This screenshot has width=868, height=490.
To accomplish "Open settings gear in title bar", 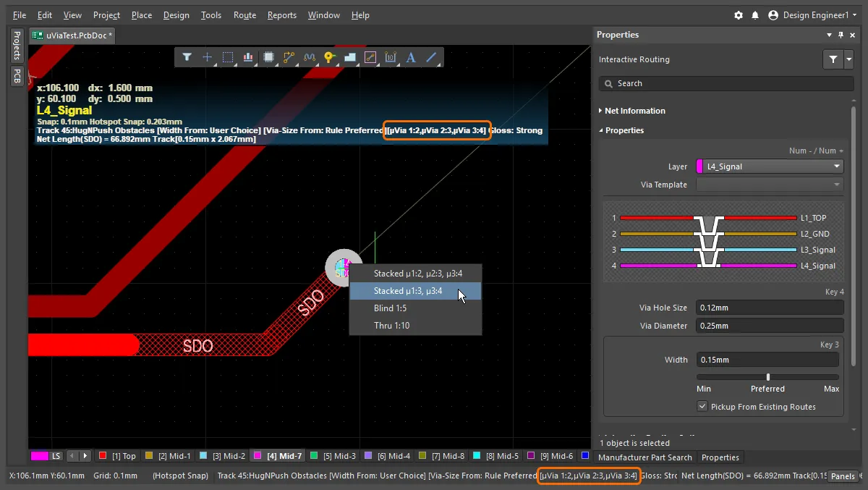I will pos(739,15).
